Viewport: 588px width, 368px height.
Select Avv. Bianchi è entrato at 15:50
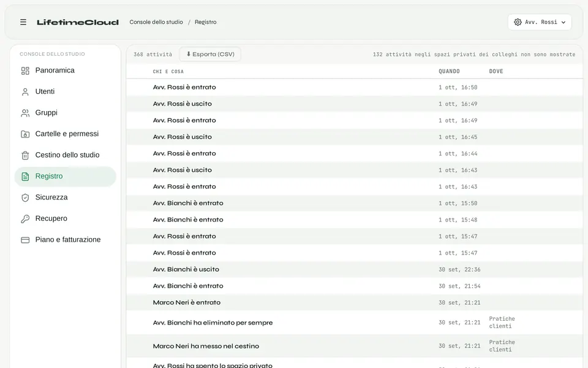[355, 203]
